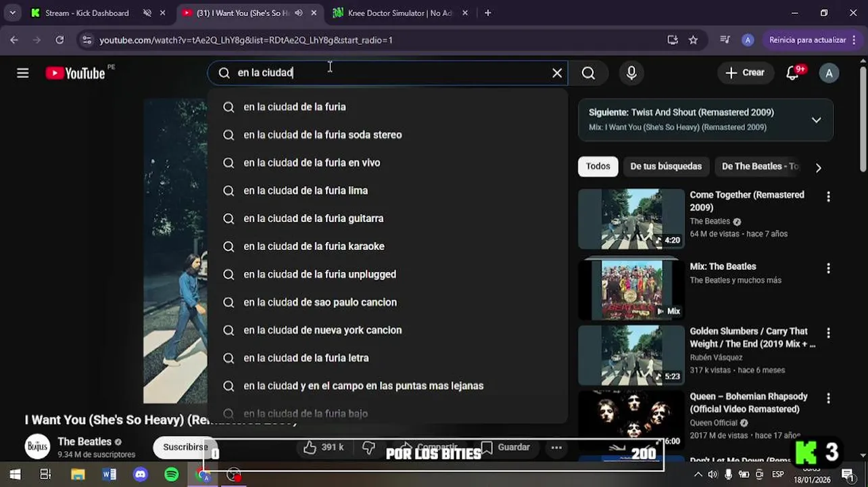Open Task View on the taskbar
This screenshot has width=868, height=487.
tap(45, 475)
